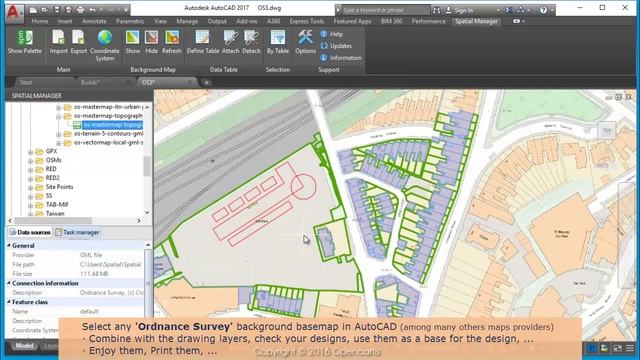This screenshot has width=640, height=360.
Task: Open the Parametric ribbon tab
Action: [x=130, y=21]
